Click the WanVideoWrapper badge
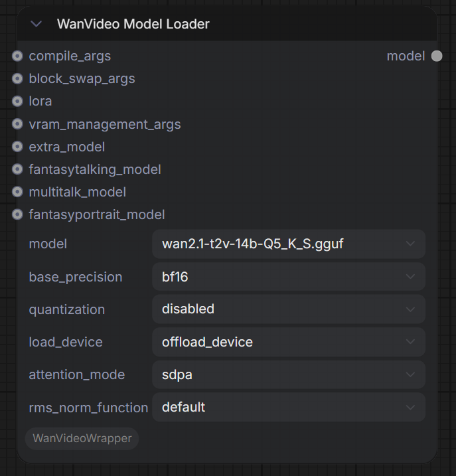 coord(82,439)
